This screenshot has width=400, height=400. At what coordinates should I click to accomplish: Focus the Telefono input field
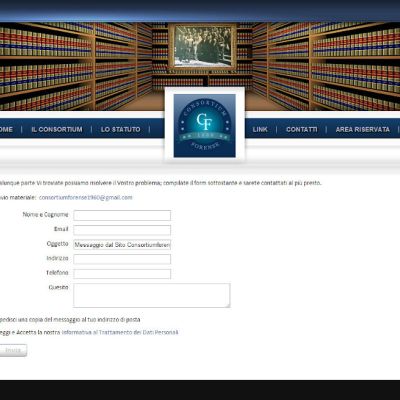click(x=122, y=274)
